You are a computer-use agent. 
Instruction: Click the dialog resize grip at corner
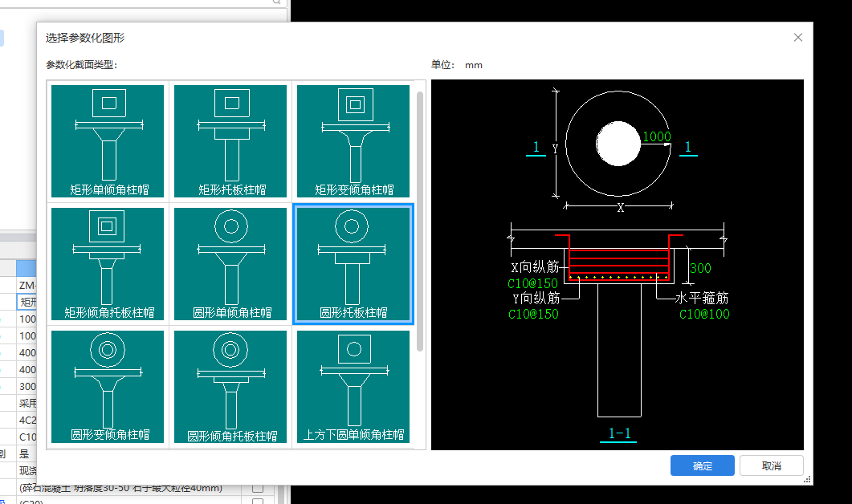tap(808, 480)
